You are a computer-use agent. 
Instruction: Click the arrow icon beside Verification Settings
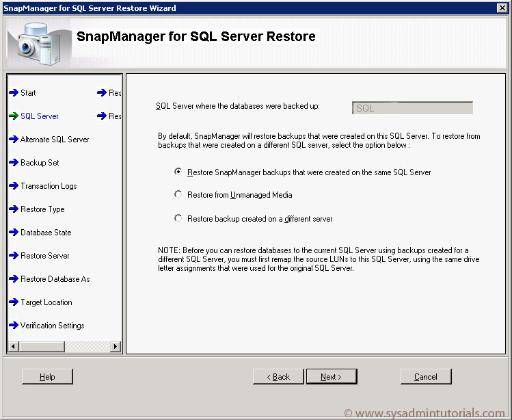pos(14,326)
